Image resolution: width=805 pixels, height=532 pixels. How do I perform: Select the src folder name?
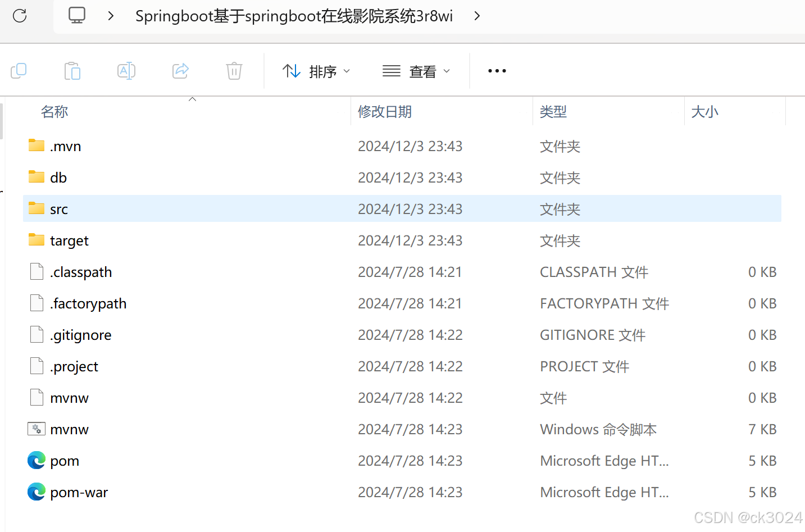tap(59, 209)
